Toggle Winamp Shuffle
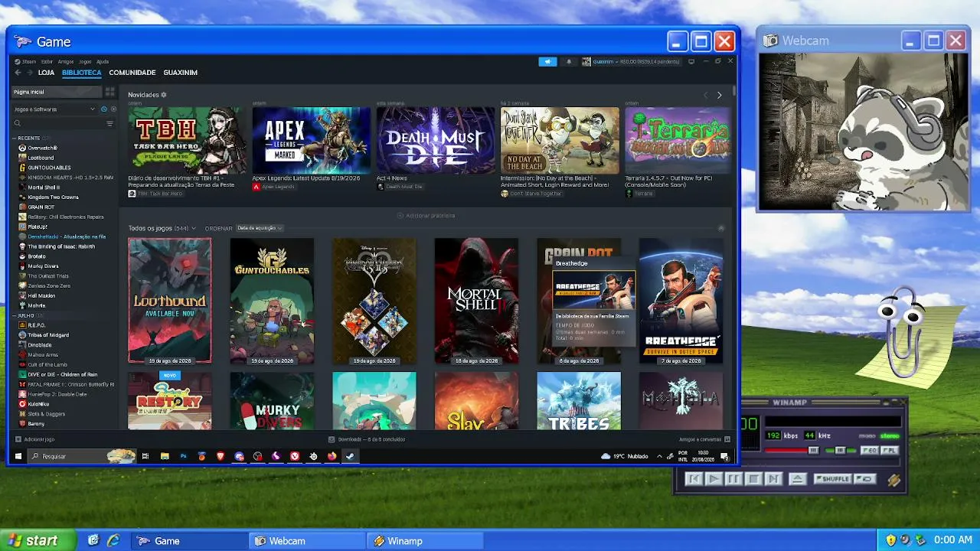 point(832,479)
